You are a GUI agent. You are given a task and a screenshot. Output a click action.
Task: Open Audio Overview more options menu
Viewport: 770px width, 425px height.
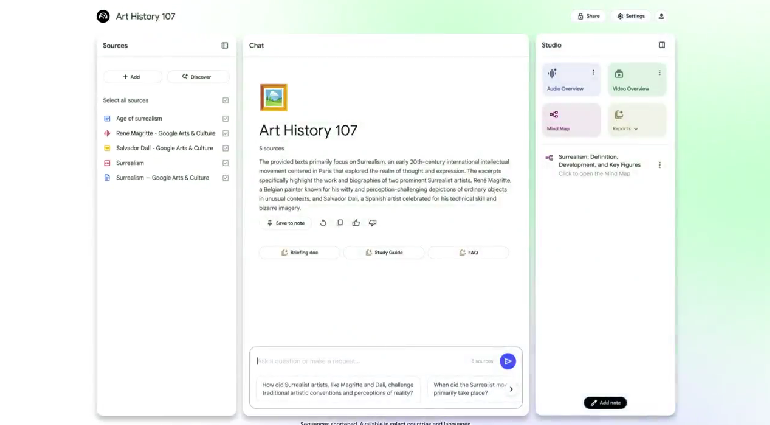point(593,73)
